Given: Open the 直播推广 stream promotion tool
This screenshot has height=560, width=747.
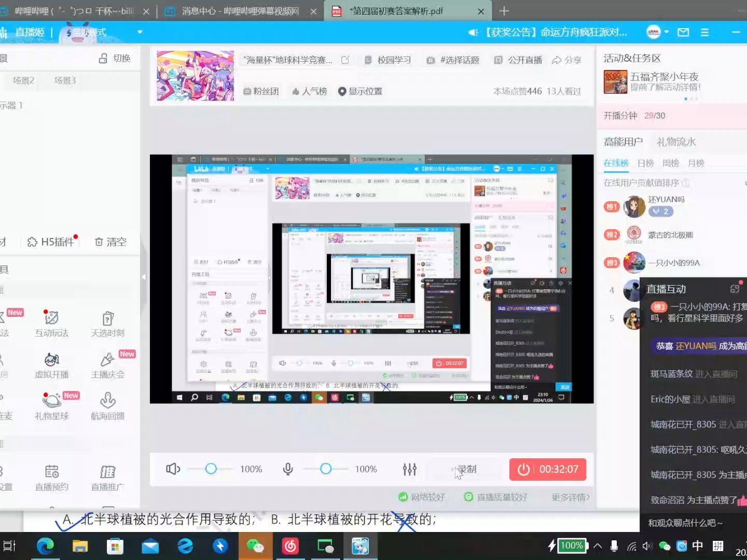Looking at the screenshot, I should [107, 478].
